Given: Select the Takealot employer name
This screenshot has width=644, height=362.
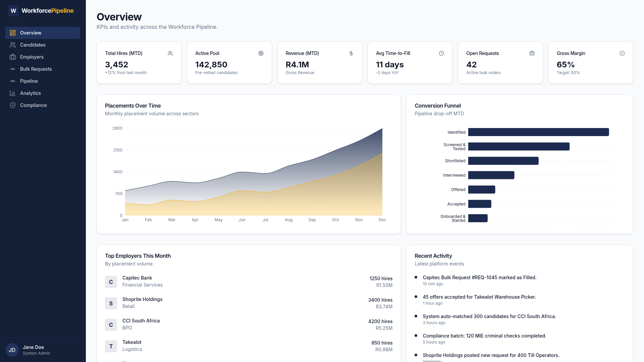Looking at the screenshot, I should coord(132,342).
